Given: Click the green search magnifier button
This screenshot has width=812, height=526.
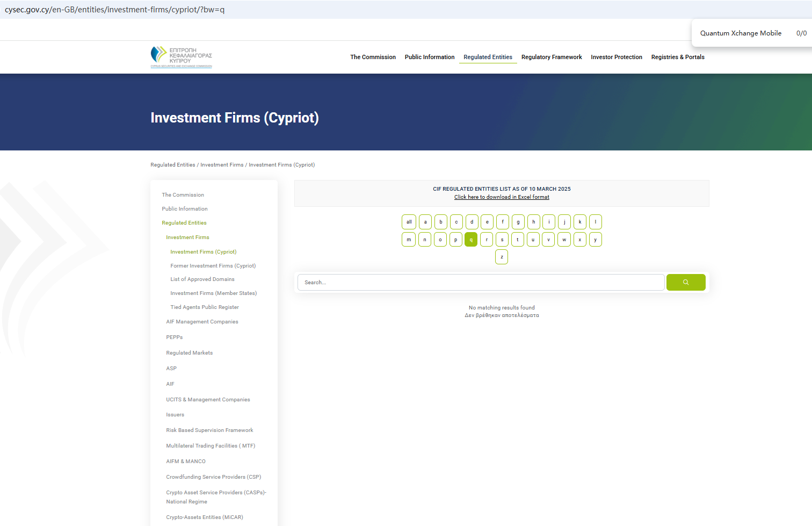Looking at the screenshot, I should point(685,282).
